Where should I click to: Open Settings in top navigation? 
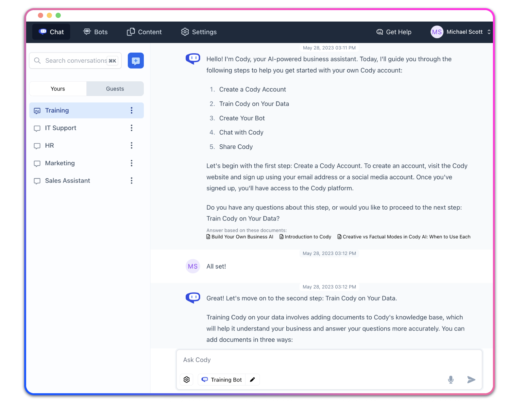pos(199,32)
